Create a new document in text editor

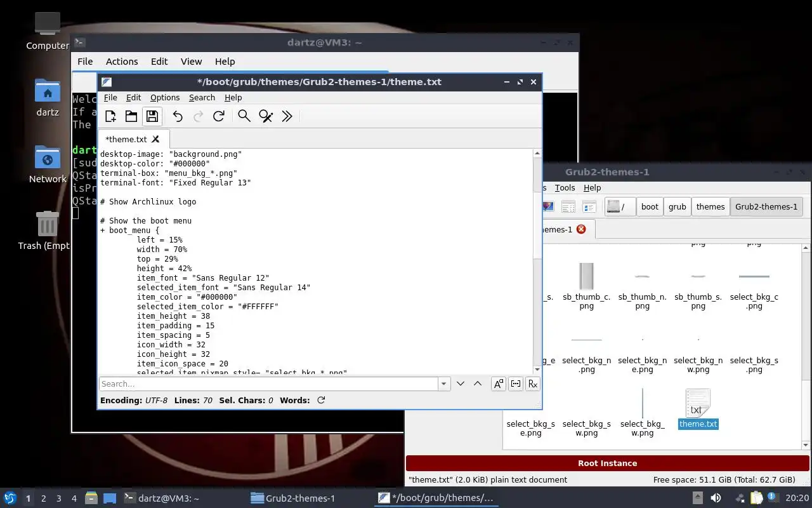tap(110, 116)
